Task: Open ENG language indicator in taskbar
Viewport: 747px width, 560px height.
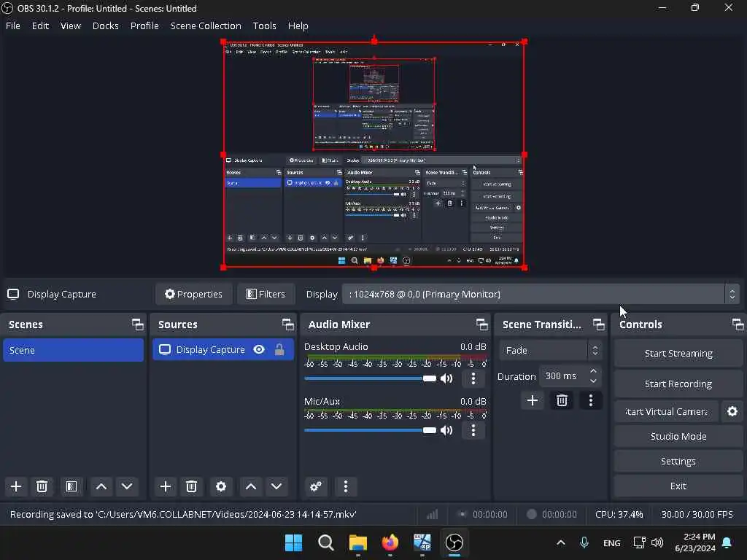Action: (612, 542)
